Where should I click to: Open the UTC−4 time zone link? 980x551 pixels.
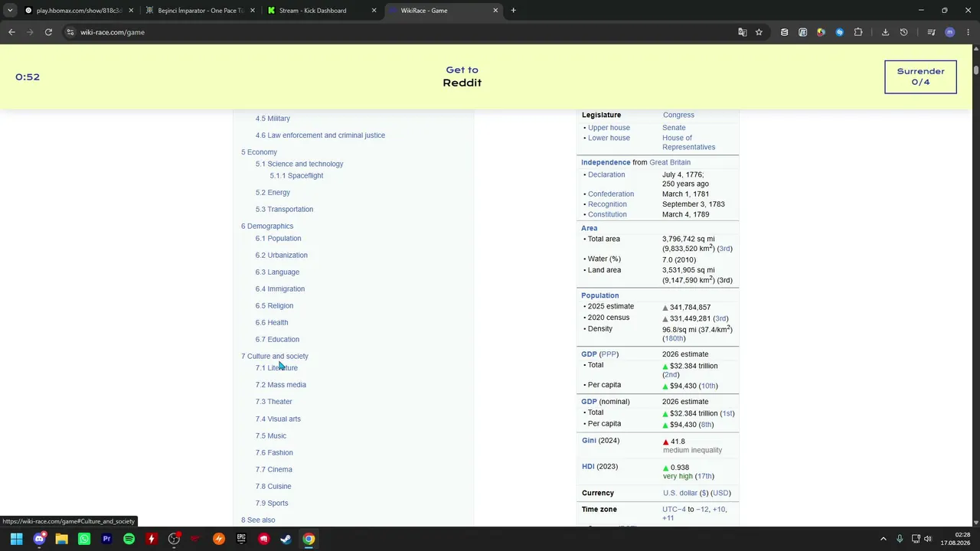pos(674,510)
